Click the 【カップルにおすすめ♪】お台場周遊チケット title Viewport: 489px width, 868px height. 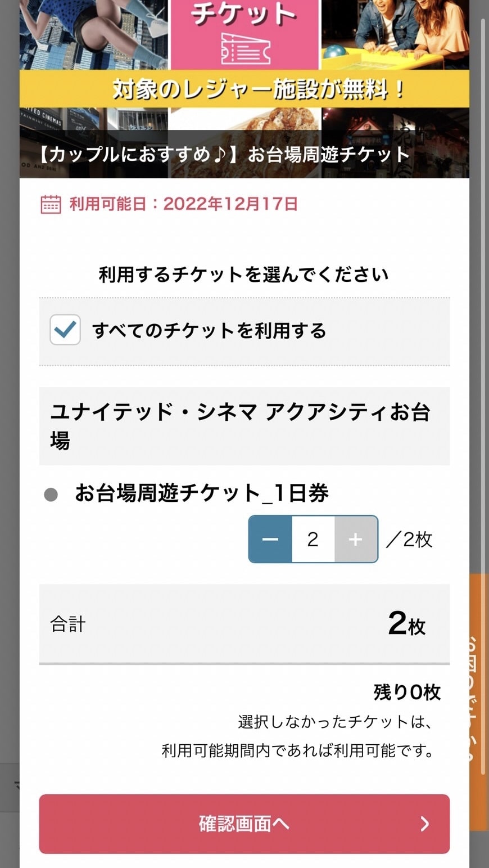coord(224,154)
